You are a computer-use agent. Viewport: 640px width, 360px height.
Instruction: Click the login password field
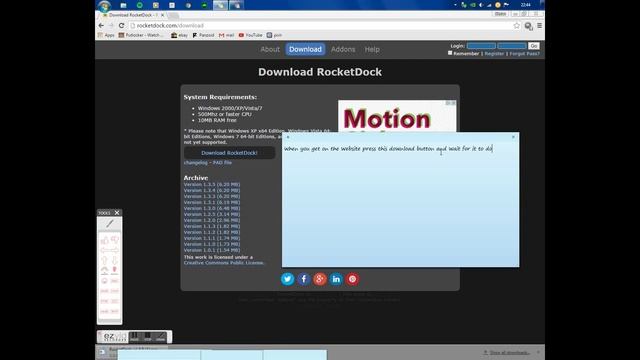[x=512, y=46]
